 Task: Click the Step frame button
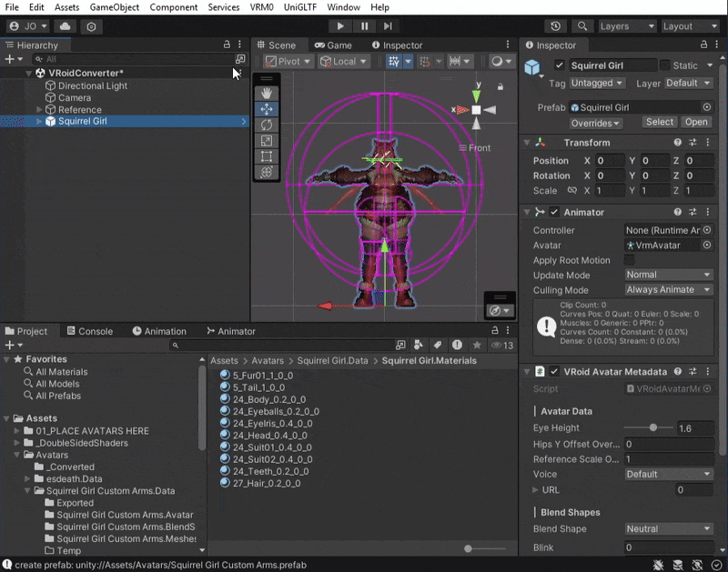tap(388, 26)
